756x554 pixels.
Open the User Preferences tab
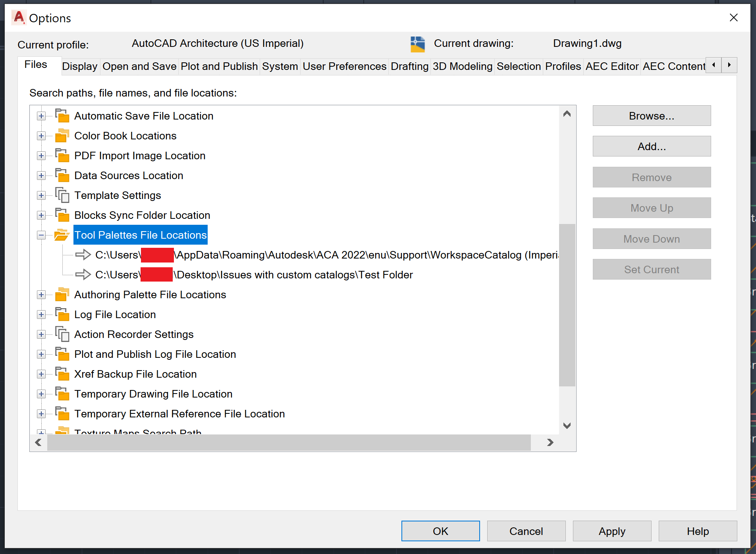(344, 66)
